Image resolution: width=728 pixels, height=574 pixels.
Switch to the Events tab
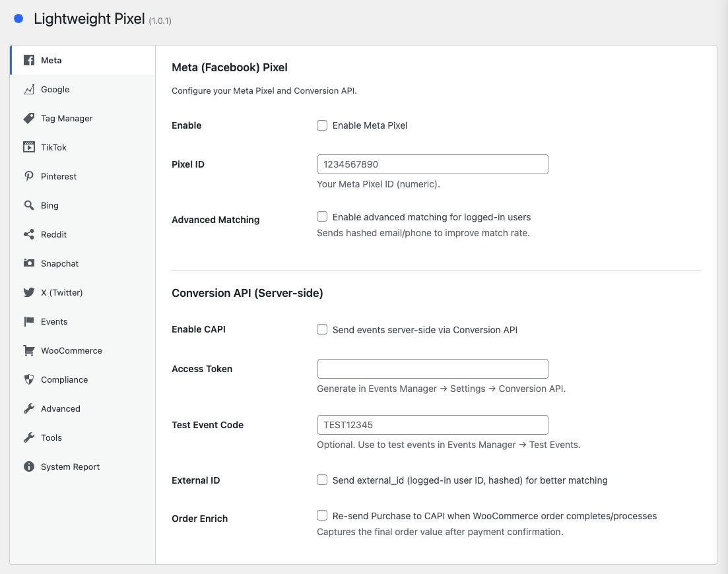tap(54, 322)
